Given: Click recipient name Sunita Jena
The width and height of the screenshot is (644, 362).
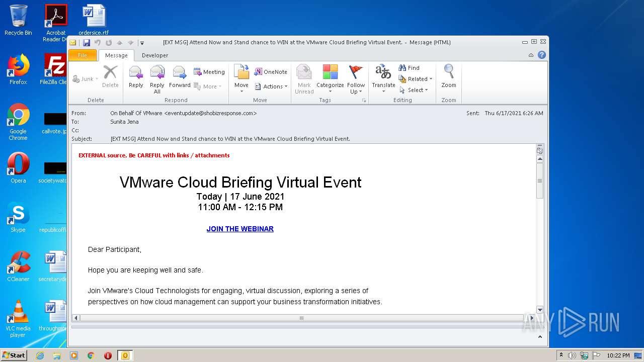Looking at the screenshot, I should 124,122.
